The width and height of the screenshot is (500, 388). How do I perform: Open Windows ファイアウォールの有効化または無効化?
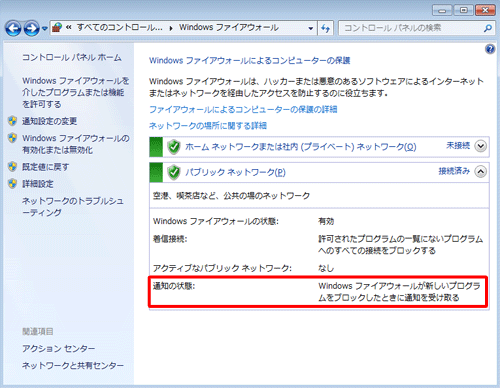coord(76,144)
